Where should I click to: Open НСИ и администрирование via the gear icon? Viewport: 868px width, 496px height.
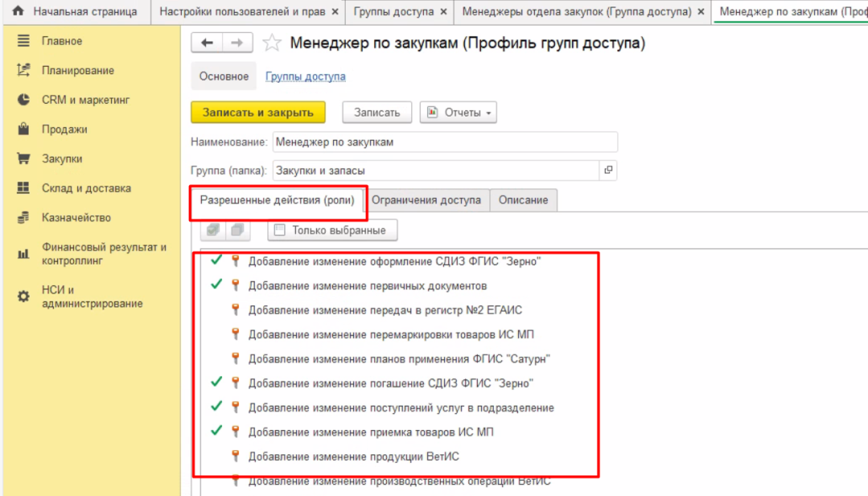point(24,297)
